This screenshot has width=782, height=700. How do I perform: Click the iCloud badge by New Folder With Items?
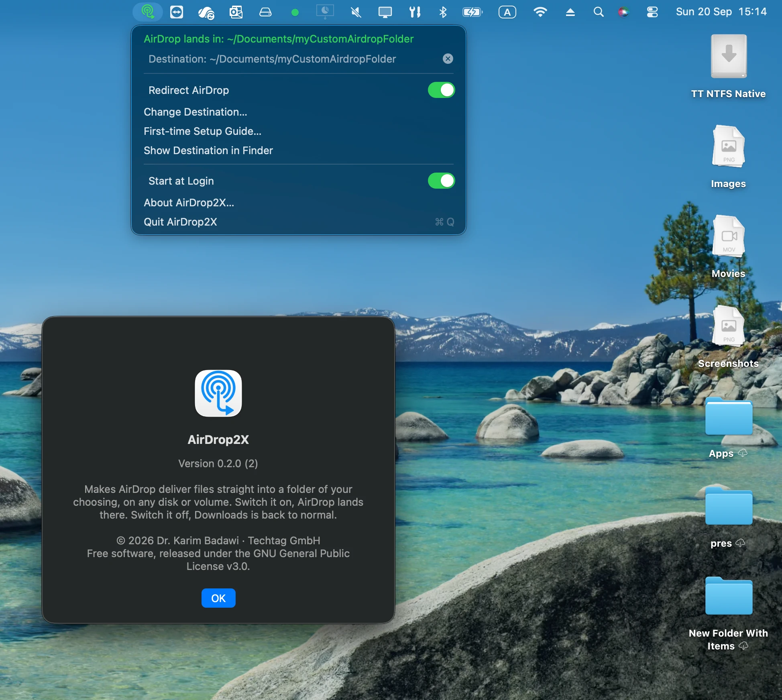pyautogui.click(x=743, y=646)
